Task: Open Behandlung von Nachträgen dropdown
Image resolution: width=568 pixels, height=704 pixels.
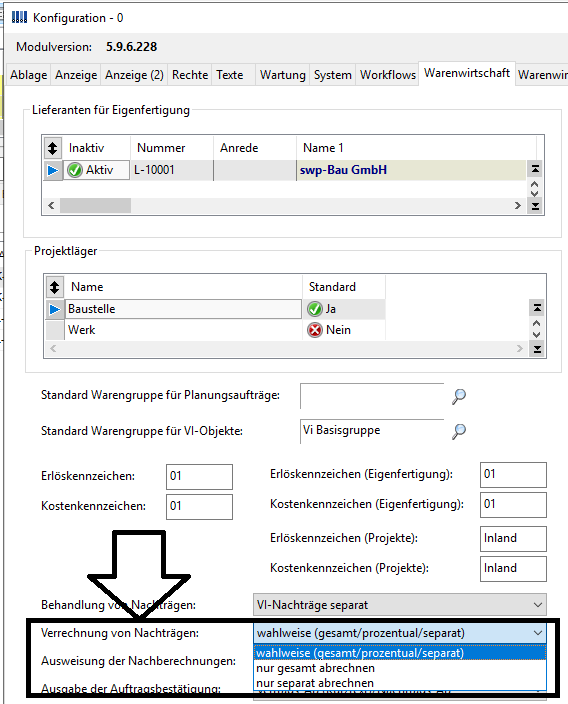Action: (399, 605)
